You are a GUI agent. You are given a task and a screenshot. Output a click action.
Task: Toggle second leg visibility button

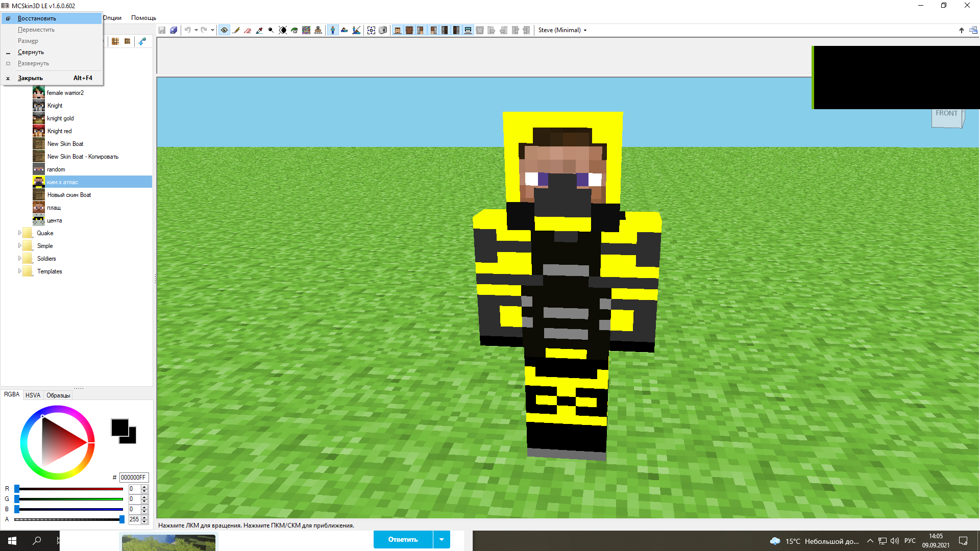456,30
